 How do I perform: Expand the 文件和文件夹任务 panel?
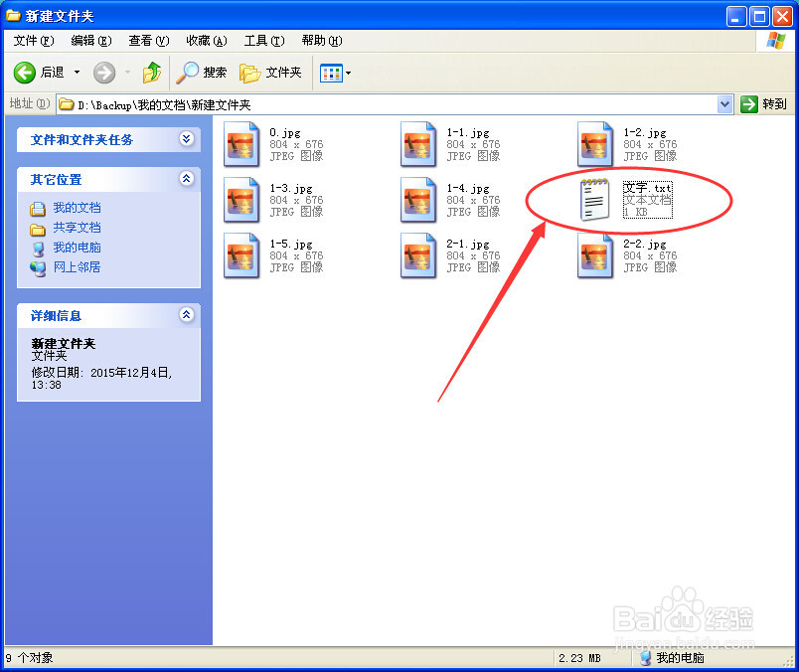187,139
